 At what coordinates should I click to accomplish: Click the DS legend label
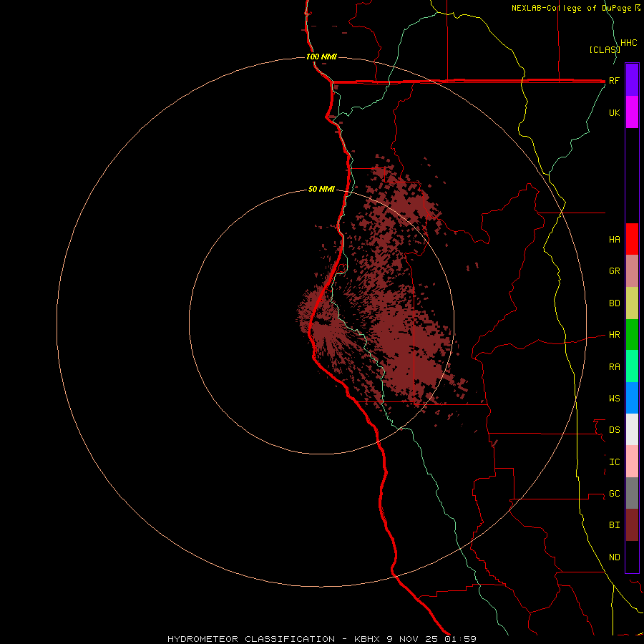(x=615, y=430)
